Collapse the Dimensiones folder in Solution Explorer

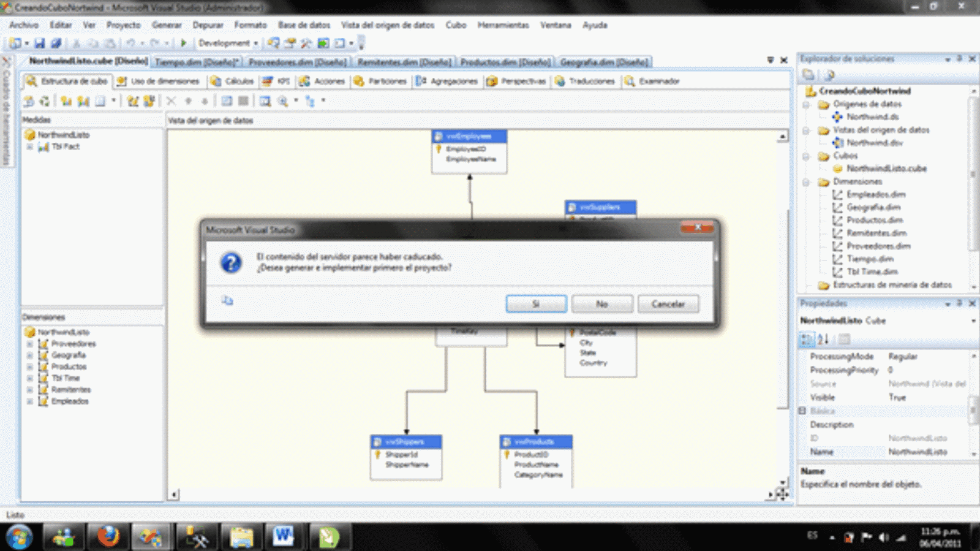806,182
